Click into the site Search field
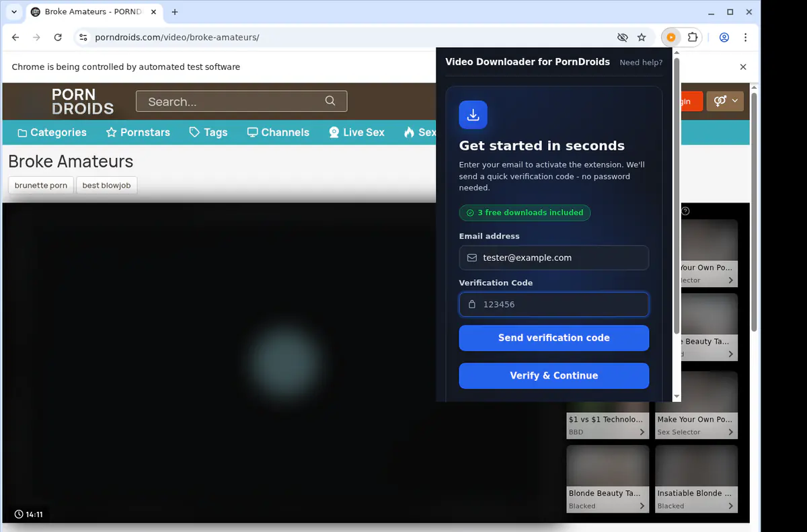Viewport: 807px width, 532px height. 241,102
